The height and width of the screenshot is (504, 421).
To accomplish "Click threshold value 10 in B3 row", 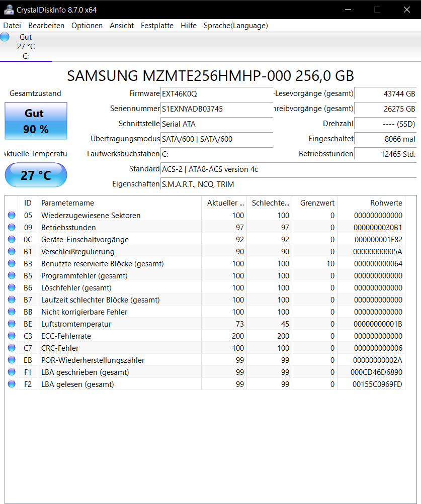I will [x=330, y=264].
